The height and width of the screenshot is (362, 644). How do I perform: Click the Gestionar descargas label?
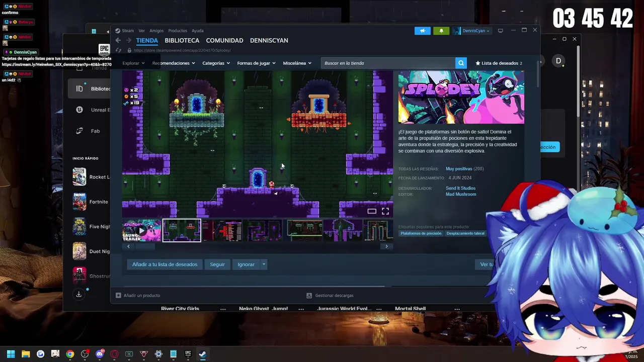pyautogui.click(x=334, y=296)
